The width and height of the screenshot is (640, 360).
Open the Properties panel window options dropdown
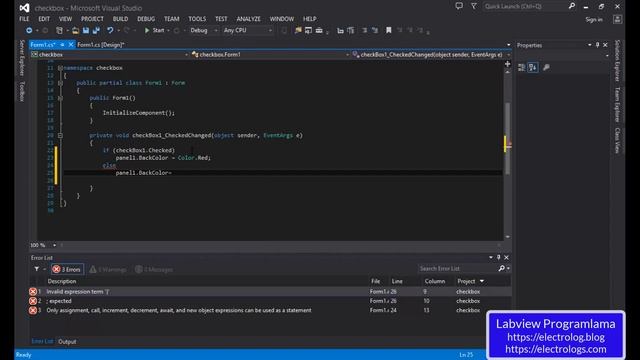click(589, 45)
